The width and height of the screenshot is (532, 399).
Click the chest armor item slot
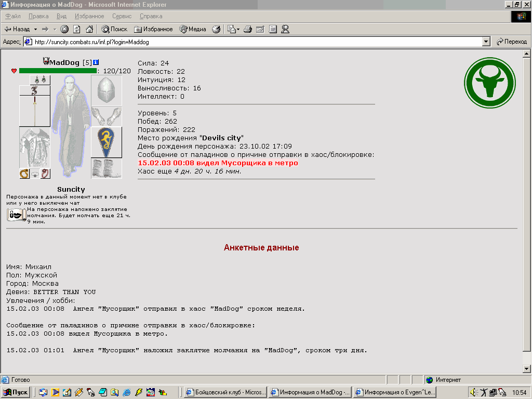(x=35, y=147)
